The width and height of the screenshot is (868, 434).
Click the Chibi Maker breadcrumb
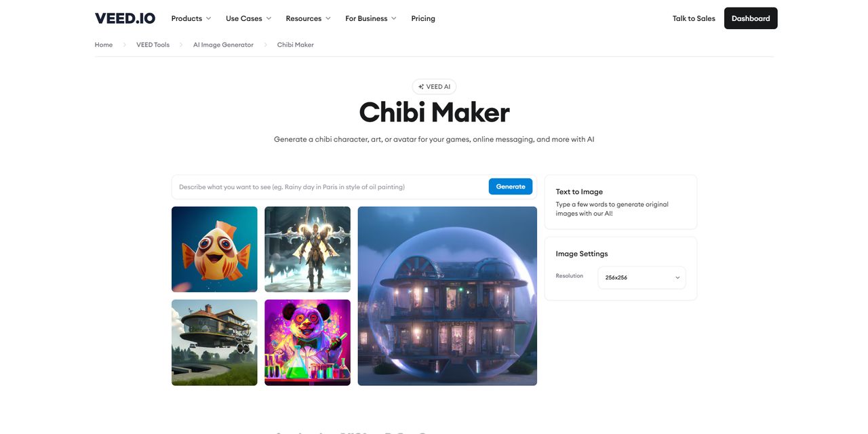pos(296,45)
